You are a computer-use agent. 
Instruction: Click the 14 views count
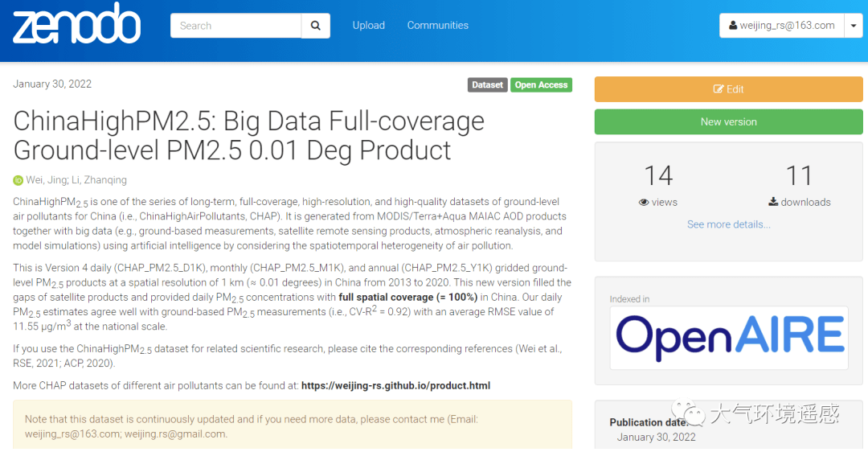tap(657, 176)
